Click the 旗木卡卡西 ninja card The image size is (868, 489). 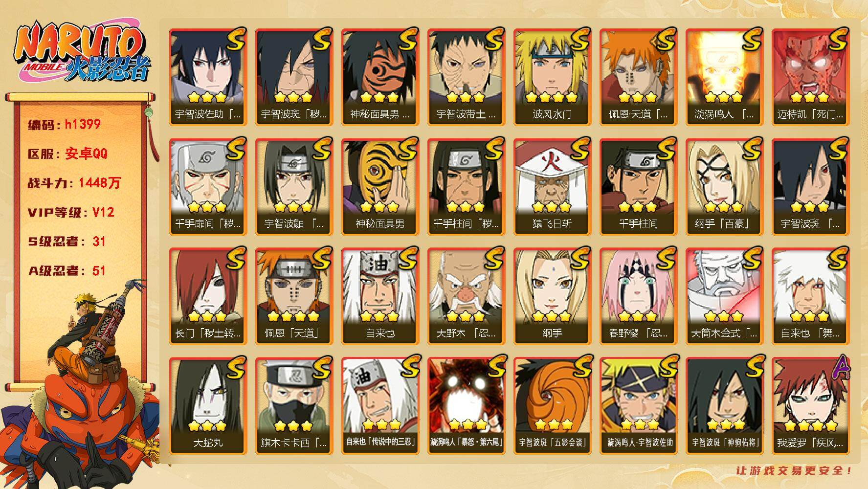coord(294,406)
